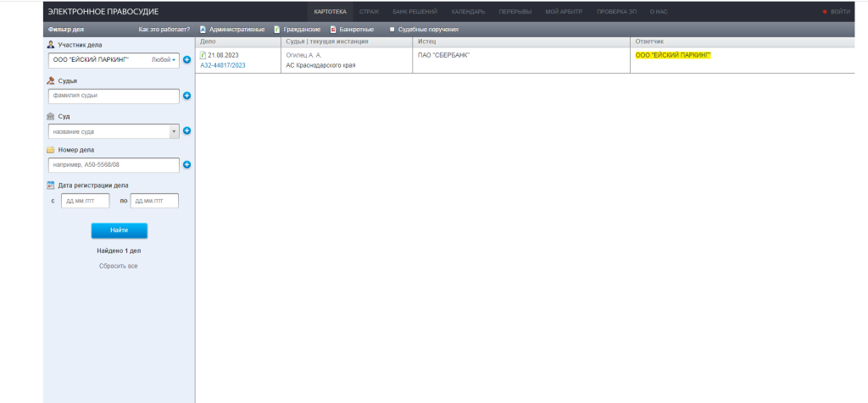Click judge name Огилец А. А.
Screen dimensions: 868x403
pos(303,55)
